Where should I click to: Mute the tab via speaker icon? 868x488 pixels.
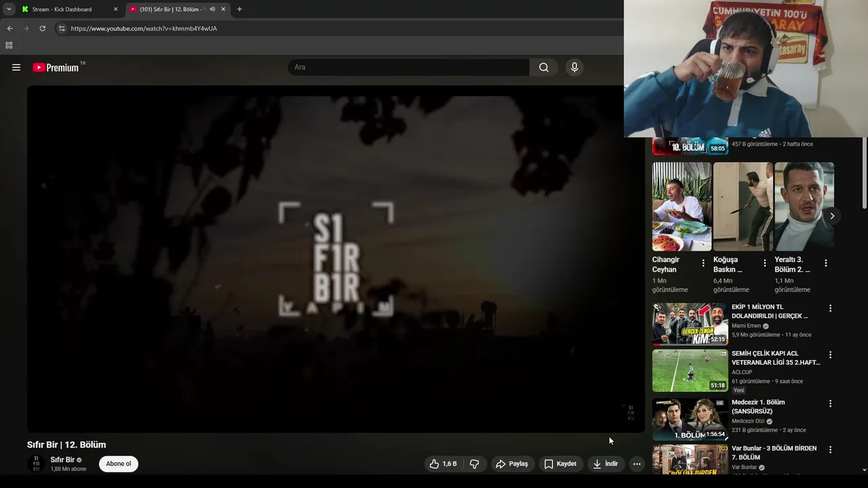point(212,9)
